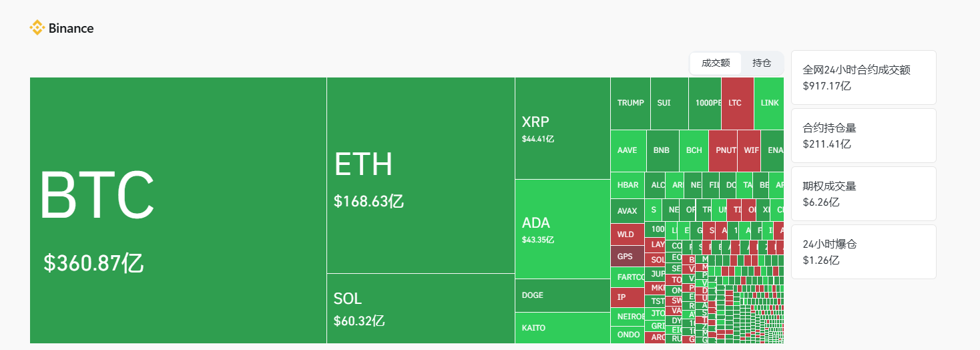This screenshot has height=350, width=980.
Task: Open the XRP heatmap block
Action: click(x=562, y=128)
